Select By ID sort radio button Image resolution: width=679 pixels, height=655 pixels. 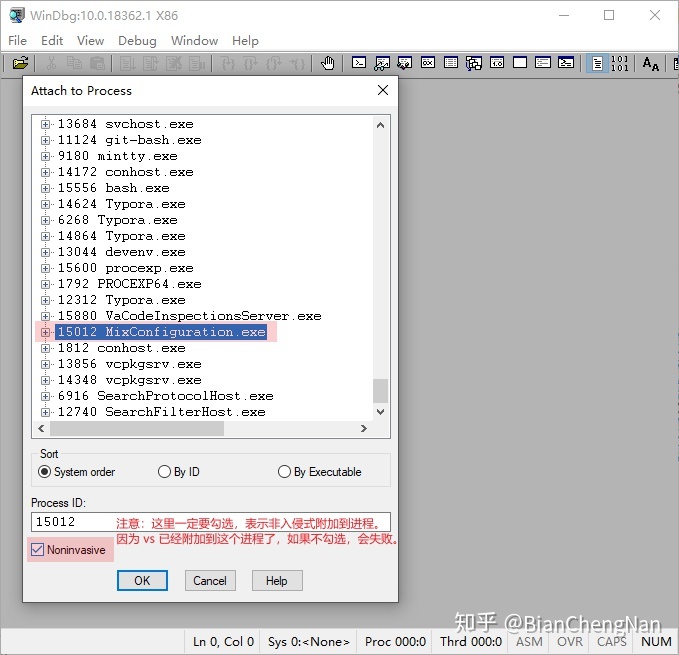(164, 471)
